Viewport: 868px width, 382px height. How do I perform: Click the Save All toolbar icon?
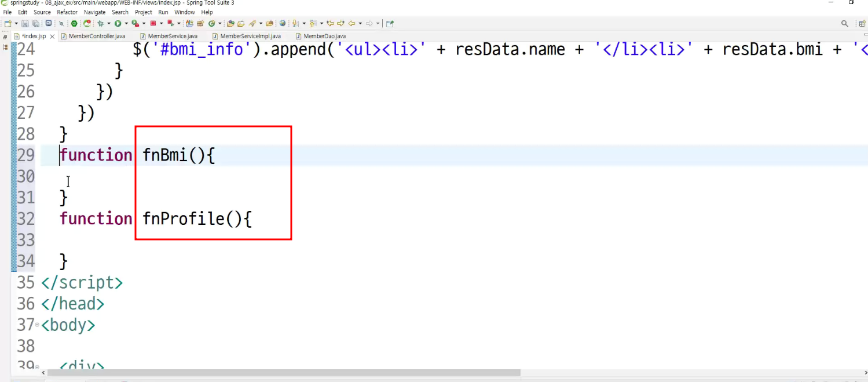pyautogui.click(x=36, y=24)
